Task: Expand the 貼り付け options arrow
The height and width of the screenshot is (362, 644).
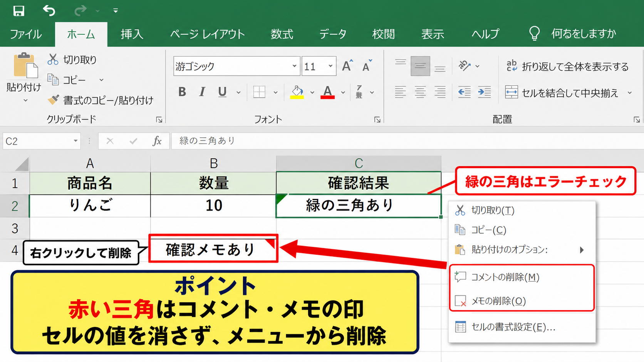Action: tap(25, 100)
